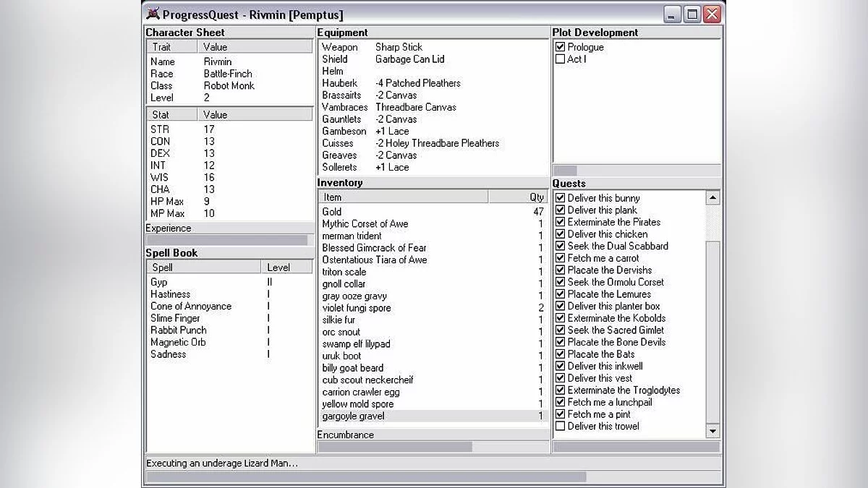Image resolution: width=868 pixels, height=488 pixels.
Task: Click the STR stat row
Action: click(230, 129)
